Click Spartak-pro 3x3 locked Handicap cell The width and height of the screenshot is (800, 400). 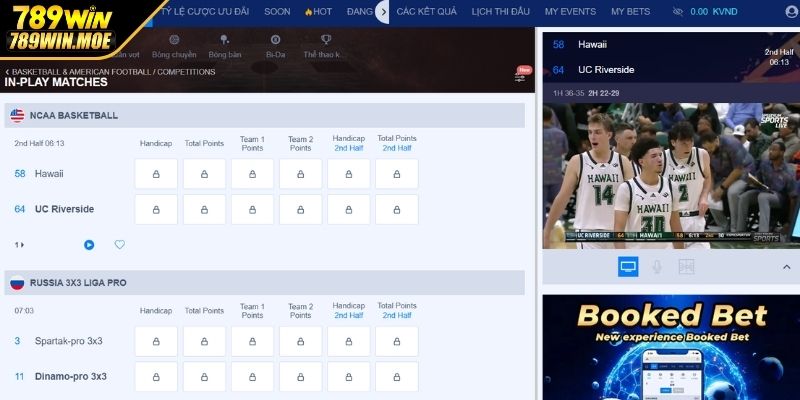[156, 341]
